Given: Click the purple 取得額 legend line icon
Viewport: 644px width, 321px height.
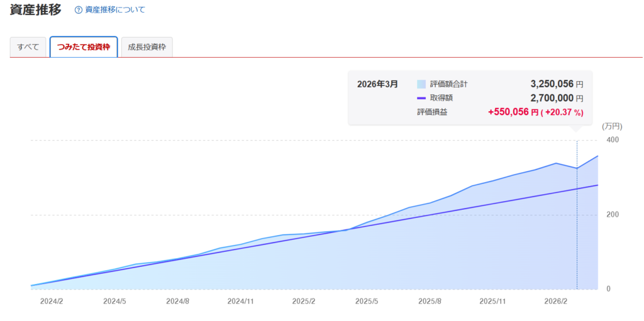Looking at the screenshot, I should pyautogui.click(x=421, y=99).
